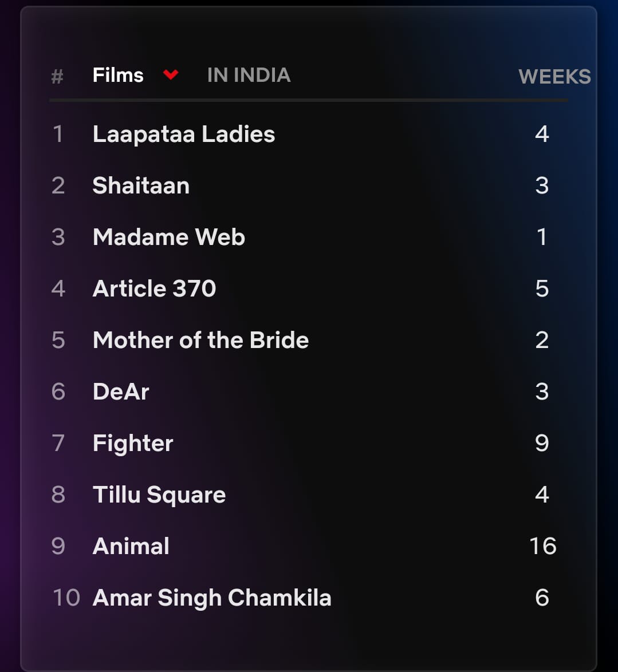This screenshot has width=618, height=672.
Task: Open the Films category dropdown
Action: point(118,74)
